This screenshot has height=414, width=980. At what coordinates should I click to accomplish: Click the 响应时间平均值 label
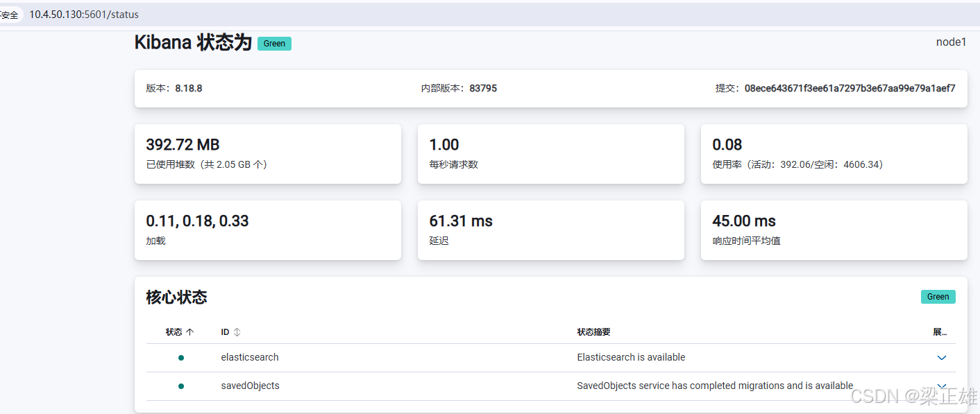746,241
